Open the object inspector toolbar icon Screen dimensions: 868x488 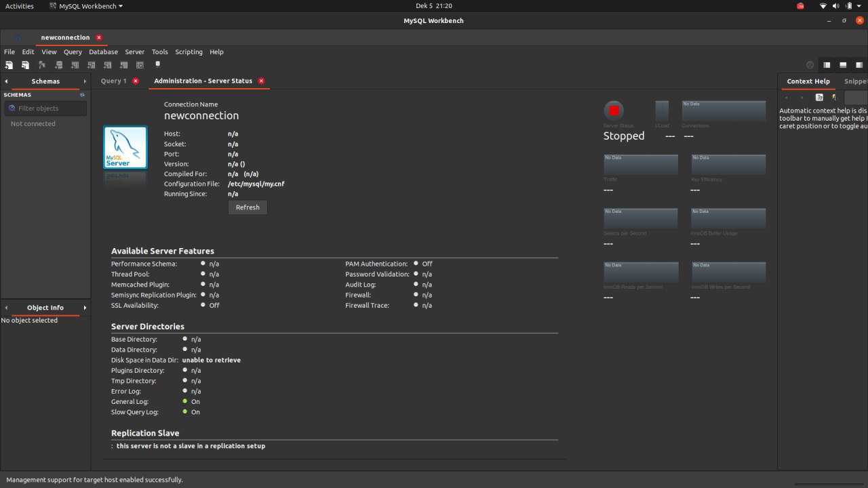(41, 65)
